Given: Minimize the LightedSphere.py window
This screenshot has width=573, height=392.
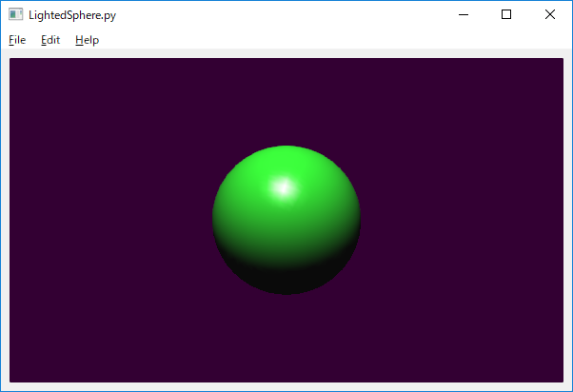Looking at the screenshot, I should point(464,14).
